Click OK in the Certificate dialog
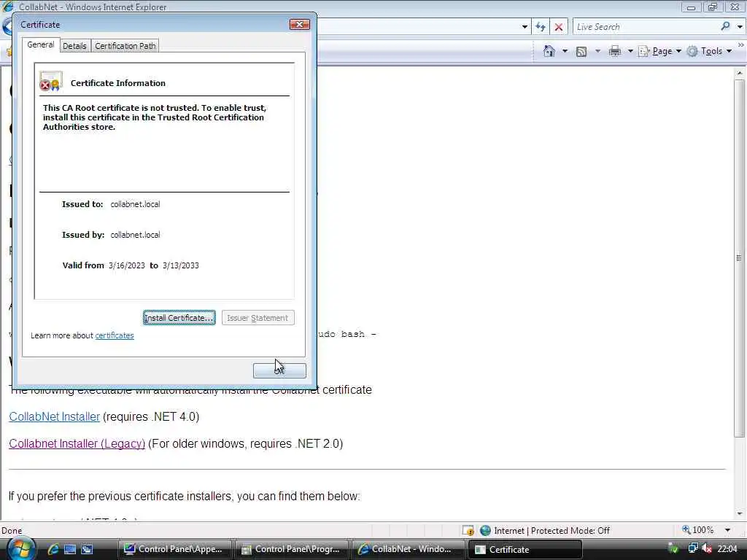The height and width of the screenshot is (560, 747). pos(279,370)
